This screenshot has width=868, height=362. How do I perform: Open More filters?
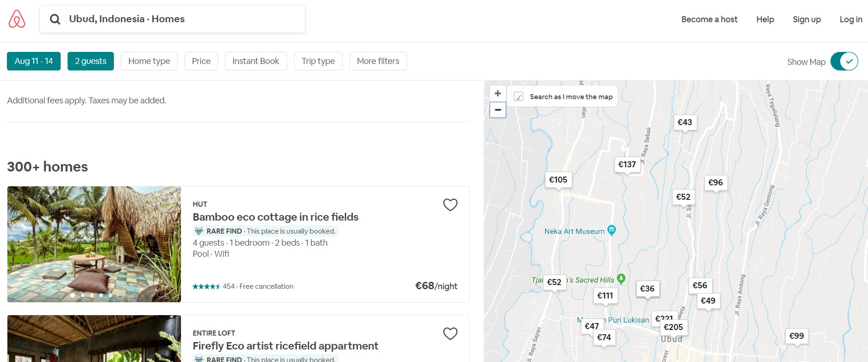pyautogui.click(x=378, y=61)
